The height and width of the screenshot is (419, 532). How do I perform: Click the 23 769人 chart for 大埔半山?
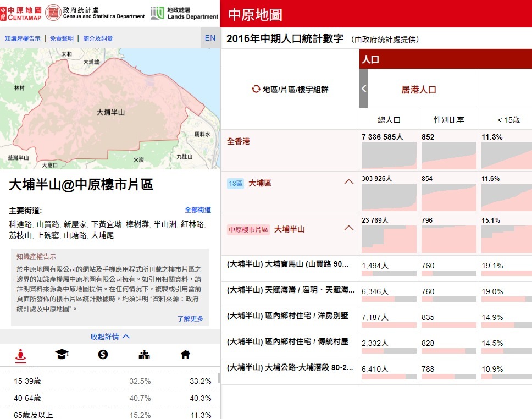(389, 235)
